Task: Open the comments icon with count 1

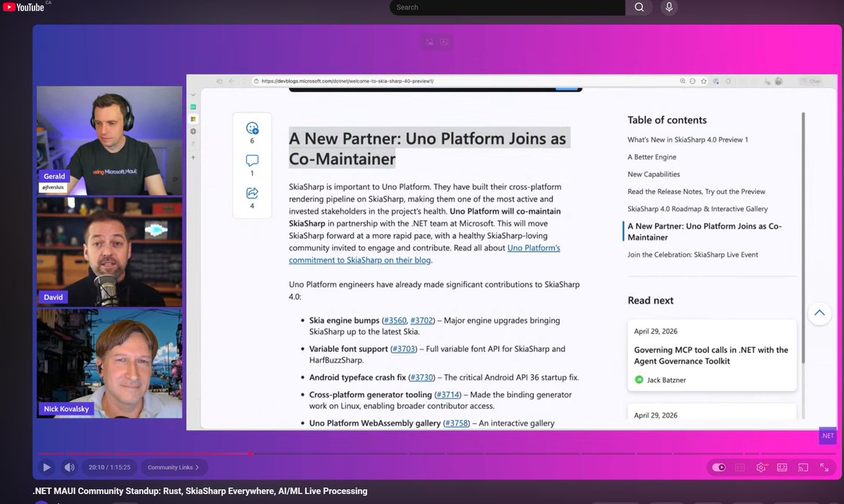Action: (252, 160)
